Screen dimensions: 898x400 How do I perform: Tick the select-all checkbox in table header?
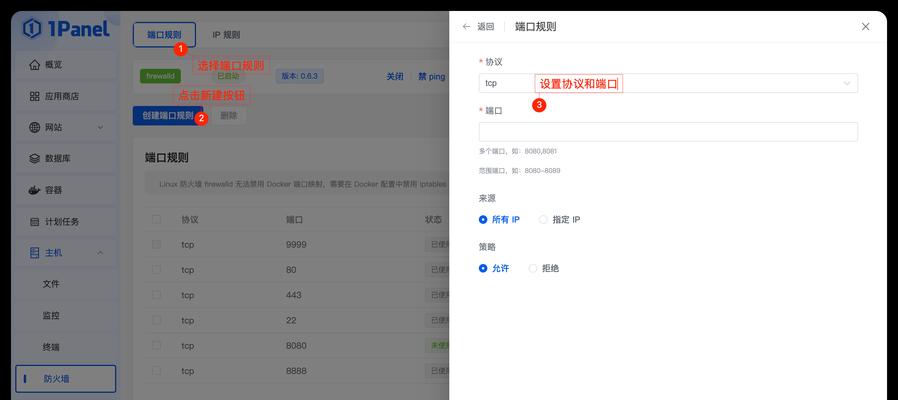coord(156,219)
